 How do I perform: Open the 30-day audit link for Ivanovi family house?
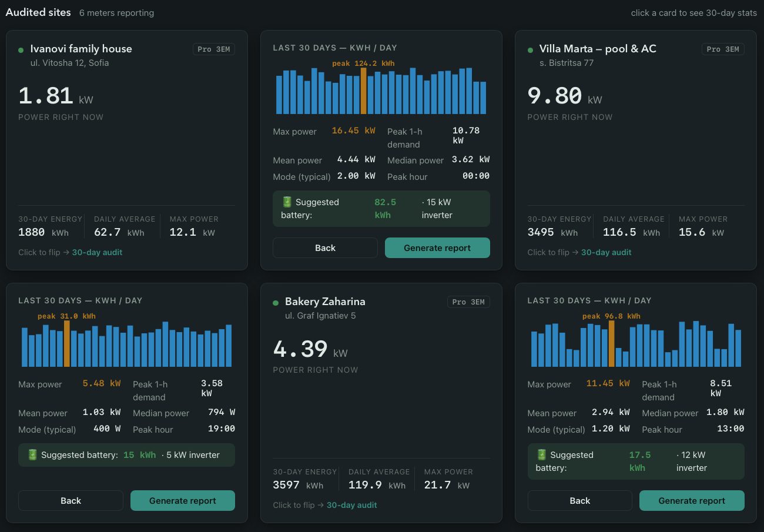97,252
